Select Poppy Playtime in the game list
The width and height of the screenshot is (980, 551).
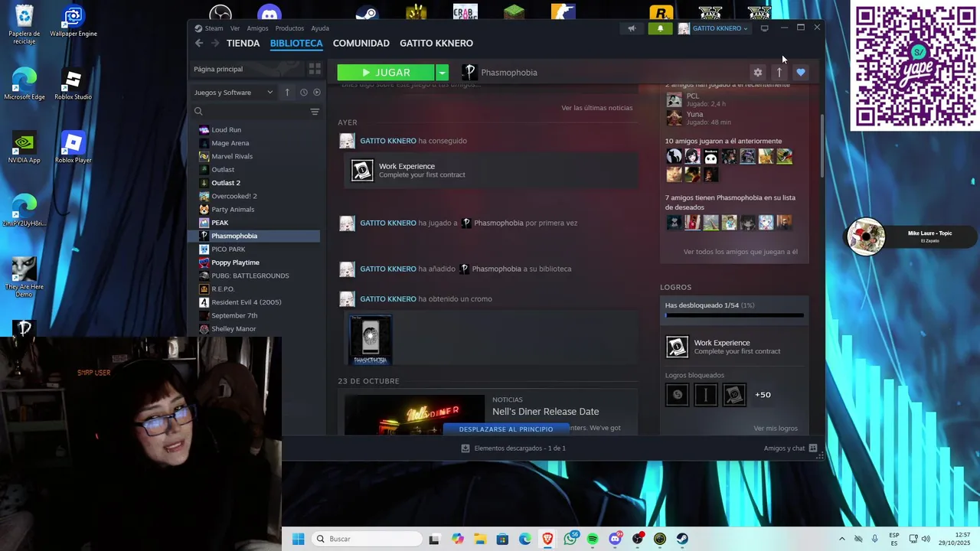tap(235, 262)
